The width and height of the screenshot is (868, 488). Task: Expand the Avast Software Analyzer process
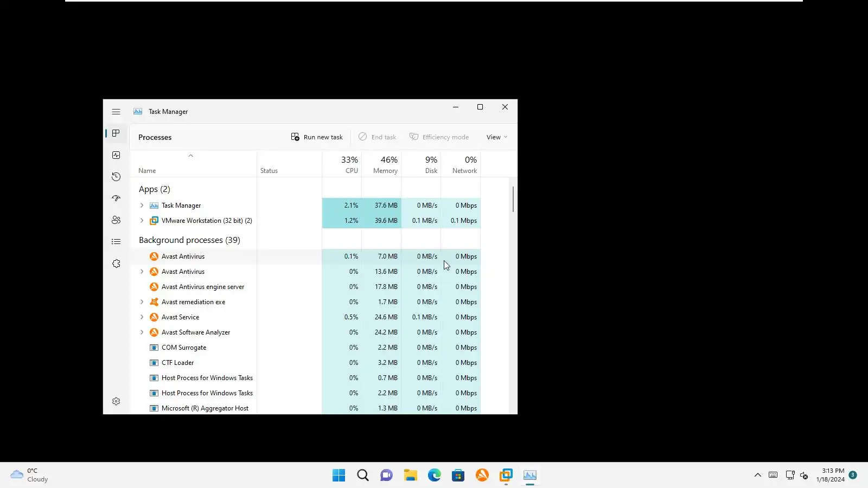(x=142, y=332)
